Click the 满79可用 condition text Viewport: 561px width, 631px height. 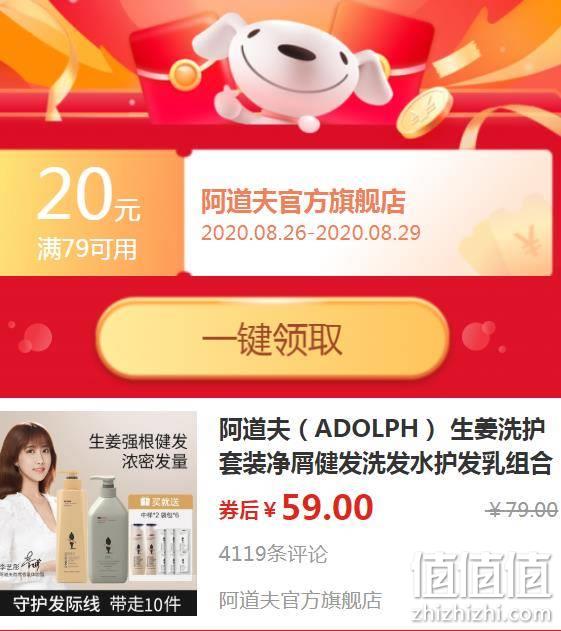87,249
